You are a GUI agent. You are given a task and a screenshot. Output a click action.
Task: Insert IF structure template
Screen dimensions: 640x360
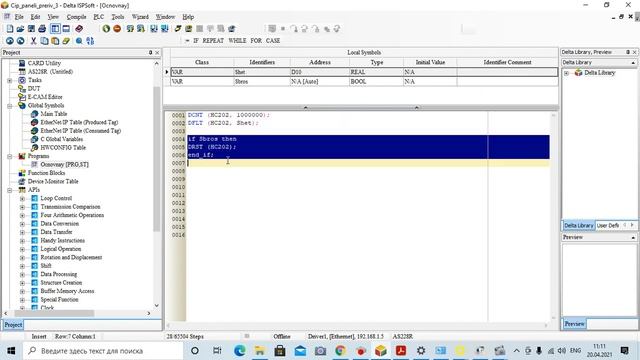[x=196, y=40]
